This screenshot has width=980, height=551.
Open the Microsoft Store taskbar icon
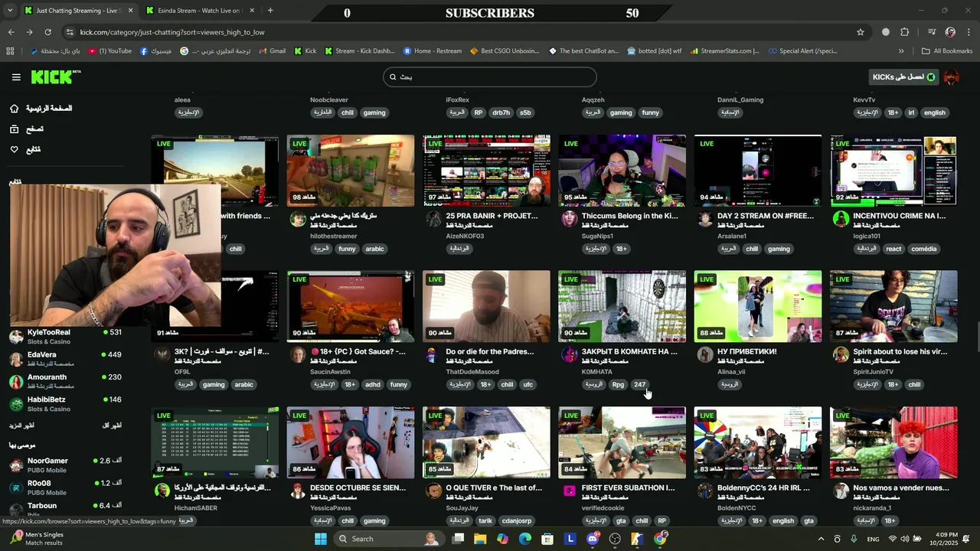tap(547, 539)
